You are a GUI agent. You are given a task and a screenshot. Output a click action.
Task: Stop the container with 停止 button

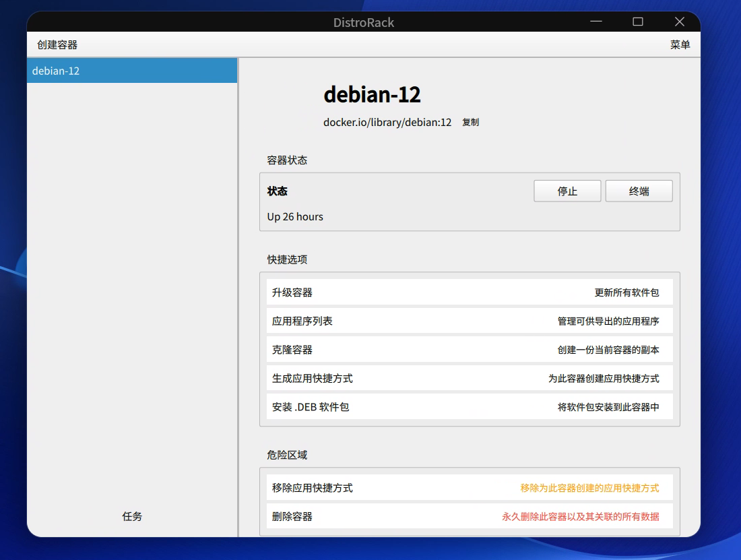point(567,191)
